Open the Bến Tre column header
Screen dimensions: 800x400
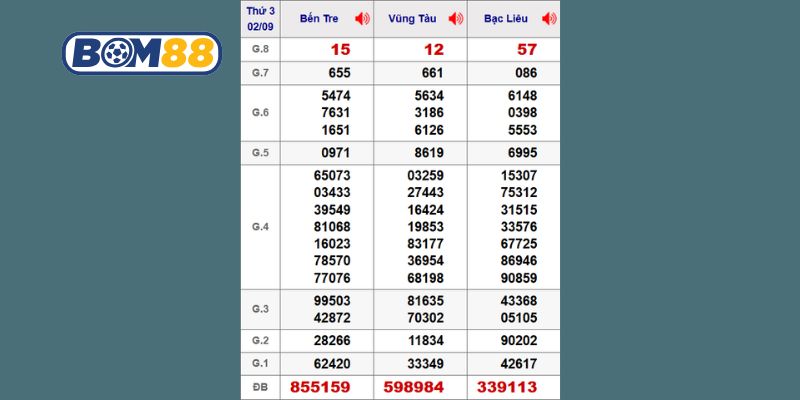(x=319, y=19)
